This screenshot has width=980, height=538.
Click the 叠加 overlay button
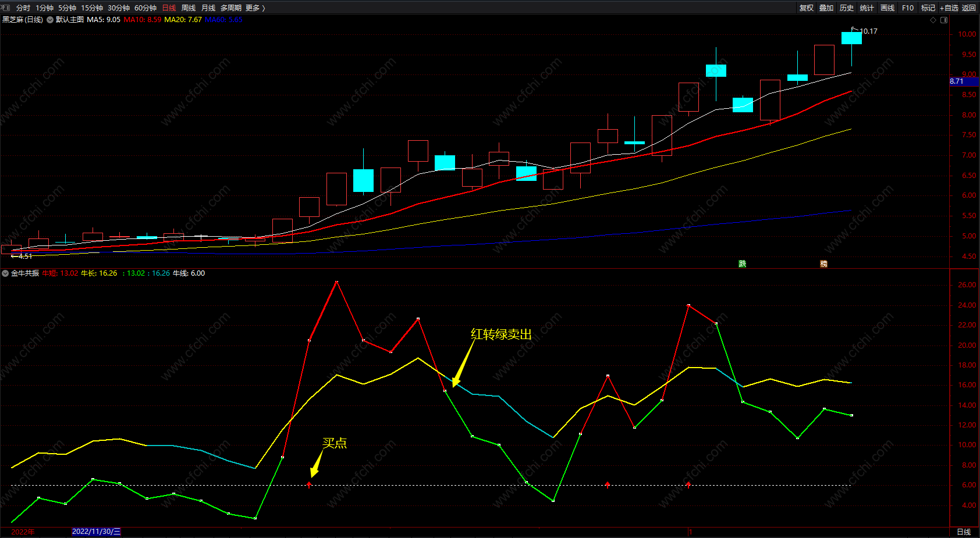826,8
